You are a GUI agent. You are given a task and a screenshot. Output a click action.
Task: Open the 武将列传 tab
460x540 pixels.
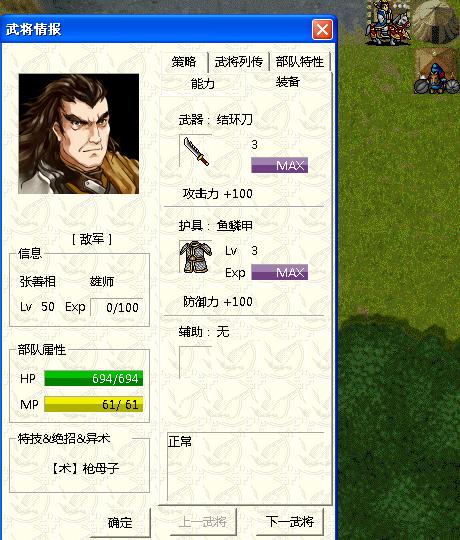pyautogui.click(x=239, y=62)
